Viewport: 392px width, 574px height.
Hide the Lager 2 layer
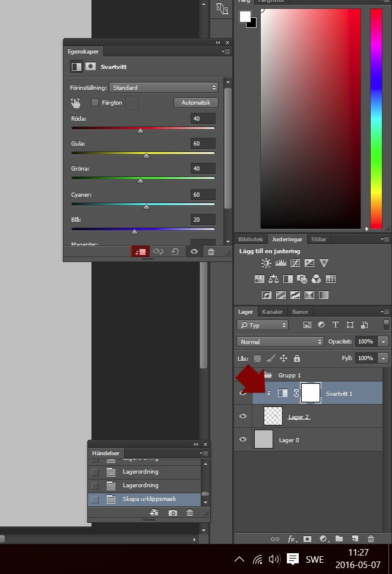click(x=243, y=416)
